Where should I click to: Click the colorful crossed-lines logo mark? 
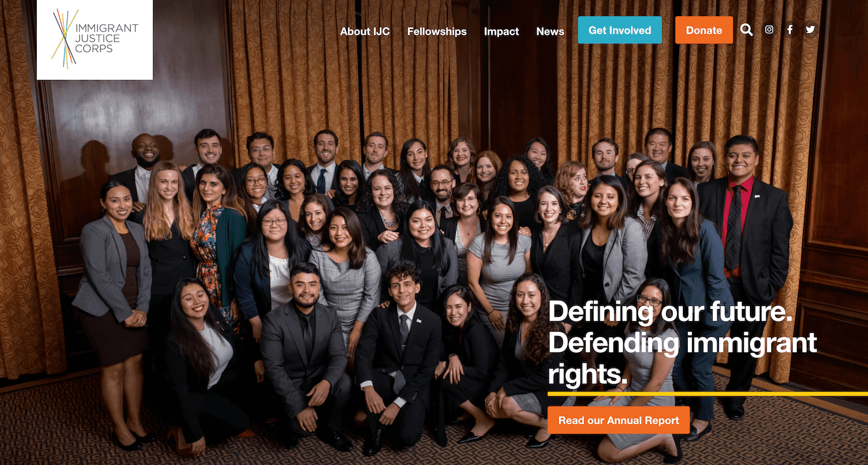click(x=64, y=39)
